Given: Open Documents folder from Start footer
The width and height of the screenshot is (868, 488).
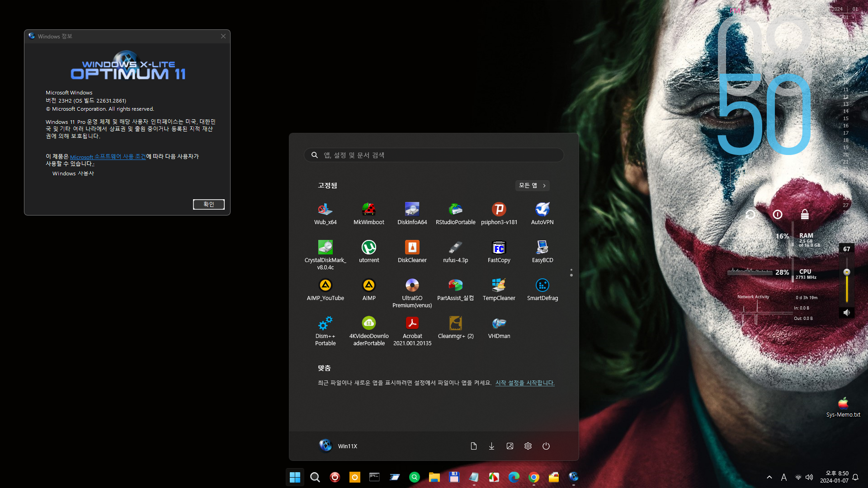Looking at the screenshot, I should pos(474,446).
